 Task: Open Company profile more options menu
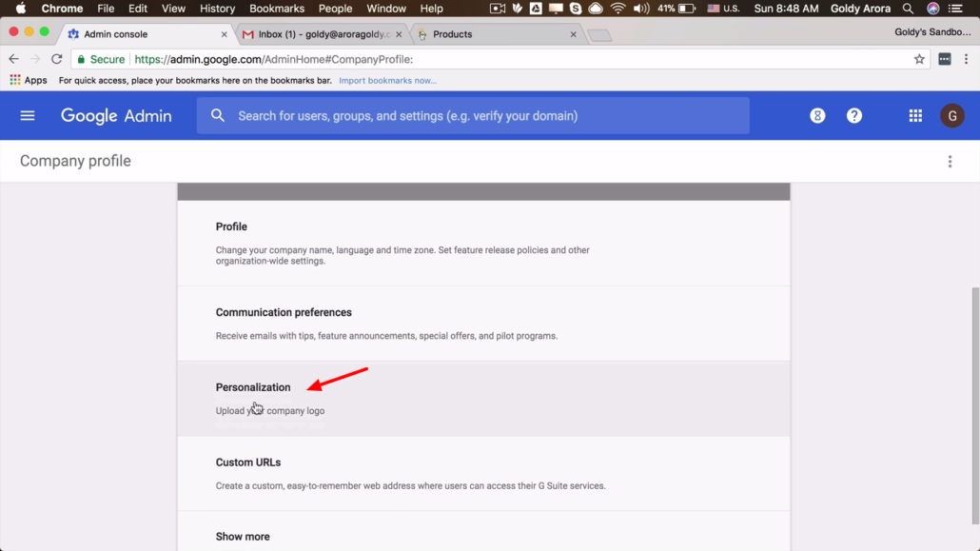(x=950, y=162)
